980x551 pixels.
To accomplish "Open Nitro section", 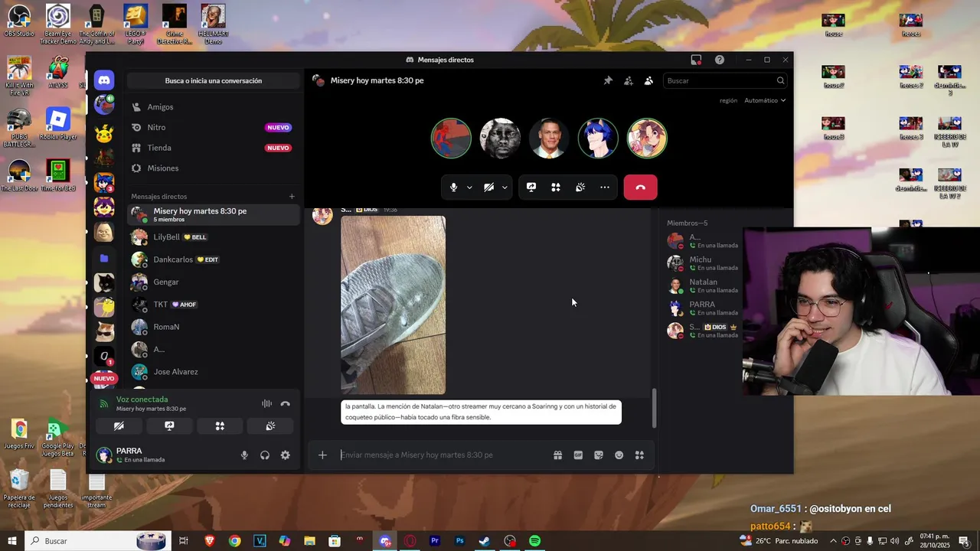I will click(213, 127).
